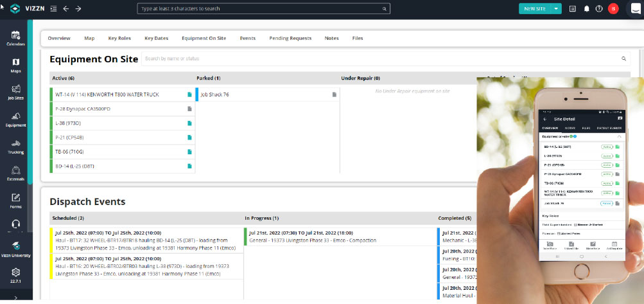The image size is (644, 304).
Task: Click the global search magnifier icon
Action: point(385,8)
